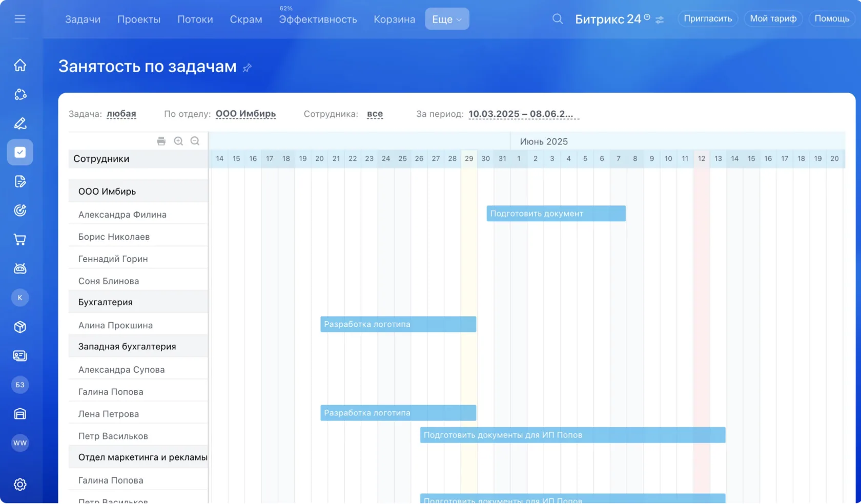Go to Потоки tab
The height and width of the screenshot is (504, 861).
click(x=195, y=19)
